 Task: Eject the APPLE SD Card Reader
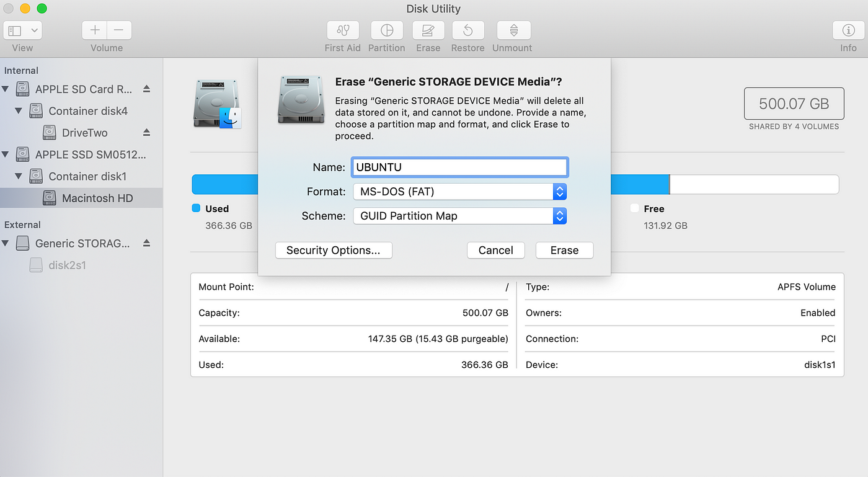click(146, 89)
